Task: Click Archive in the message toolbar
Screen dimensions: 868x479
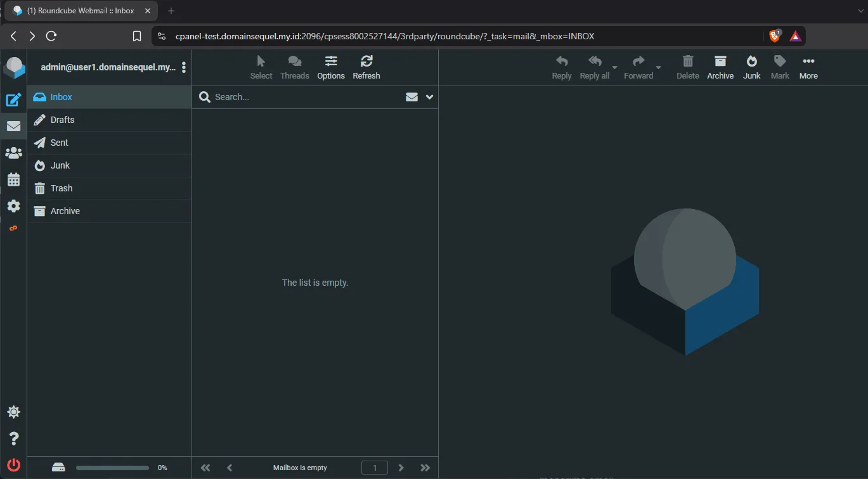Action: tap(720, 68)
